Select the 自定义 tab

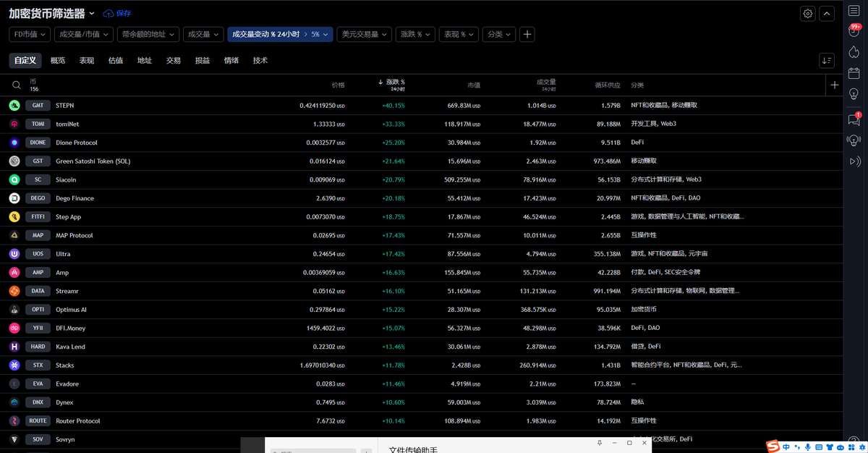coord(25,61)
